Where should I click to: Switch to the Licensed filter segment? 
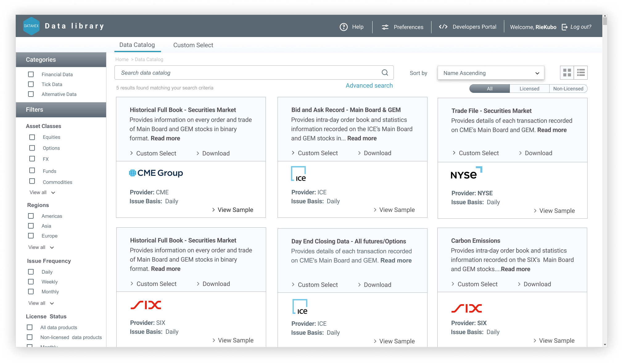529,89
